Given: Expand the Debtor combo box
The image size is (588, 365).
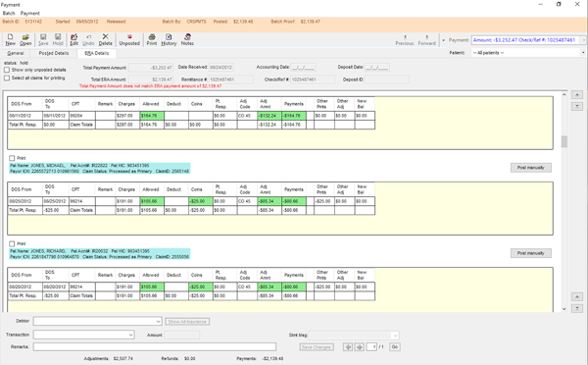Looking at the screenshot, I should (x=158, y=322).
